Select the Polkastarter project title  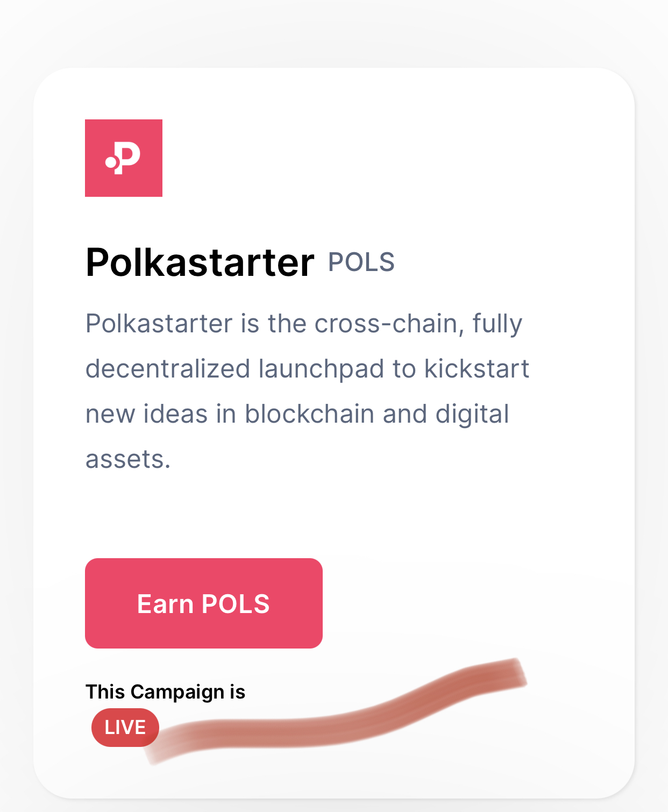pyautogui.click(x=200, y=262)
